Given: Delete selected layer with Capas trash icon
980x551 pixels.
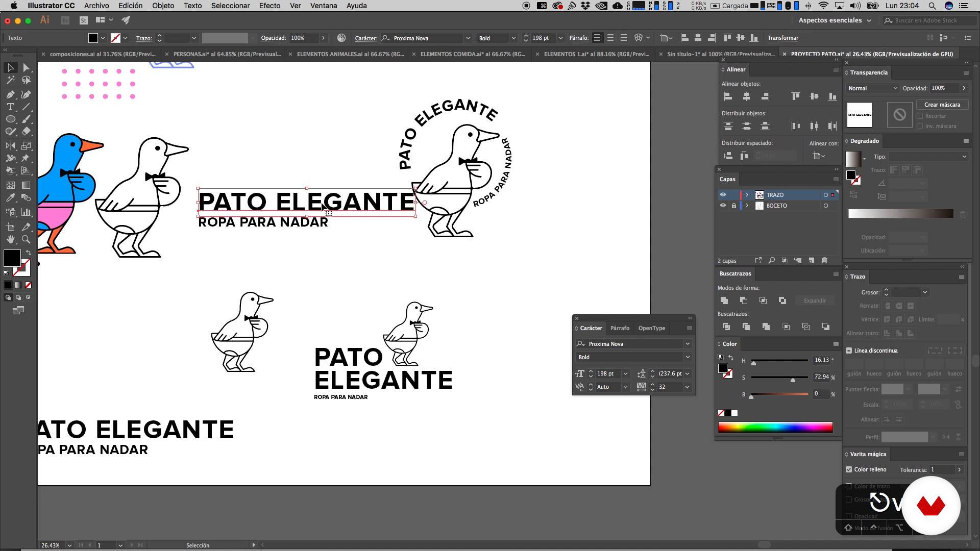Looking at the screenshot, I should tap(824, 261).
